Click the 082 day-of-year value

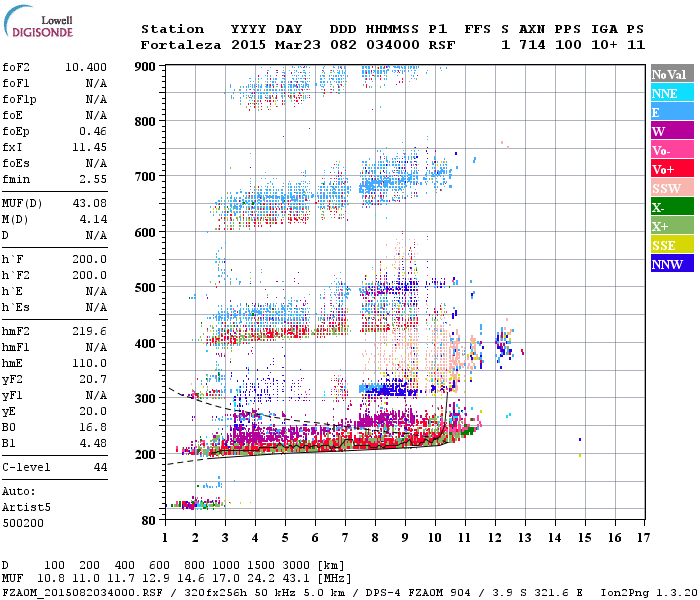coord(343,45)
